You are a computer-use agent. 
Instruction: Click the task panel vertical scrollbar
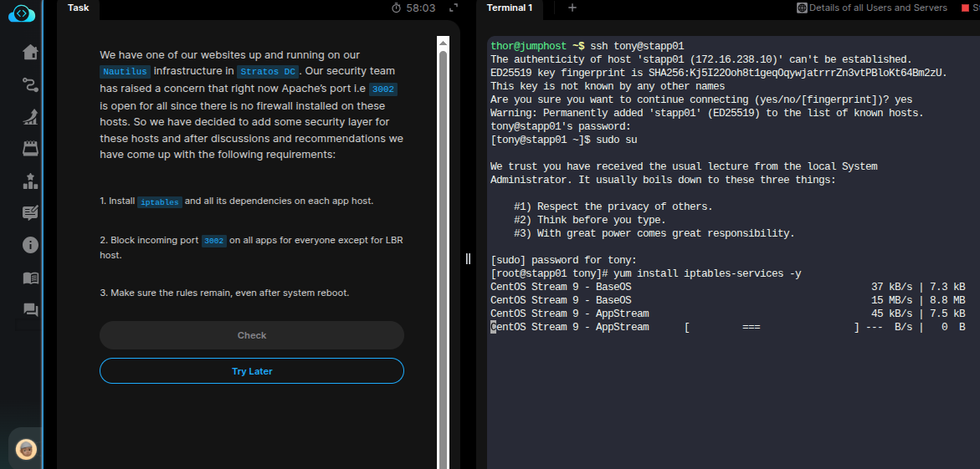(442, 251)
